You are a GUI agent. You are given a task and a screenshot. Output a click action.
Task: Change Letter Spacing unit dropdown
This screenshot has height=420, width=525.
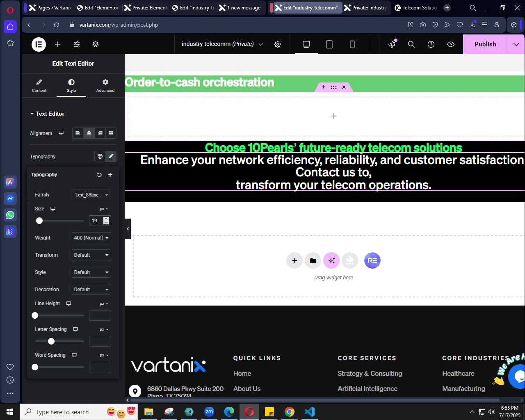104,329
